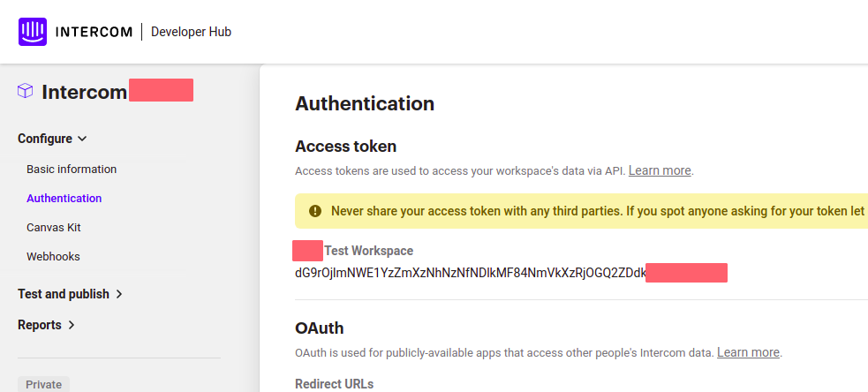Click the app cube icon beside Intercom
This screenshot has width=868, height=392.
coord(26,91)
